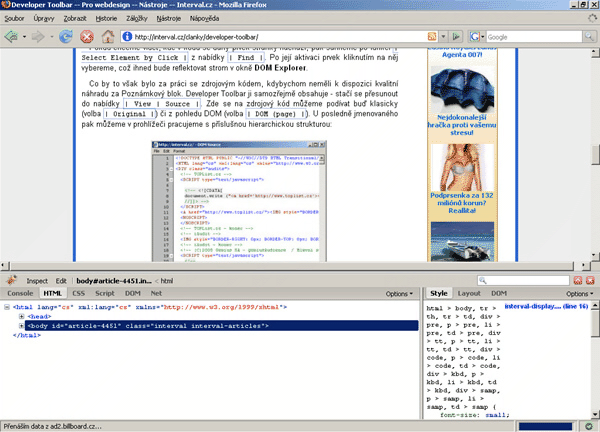This screenshot has height=432, width=600.
Task: Click the RSS feed icon in address bar
Action: point(432,37)
